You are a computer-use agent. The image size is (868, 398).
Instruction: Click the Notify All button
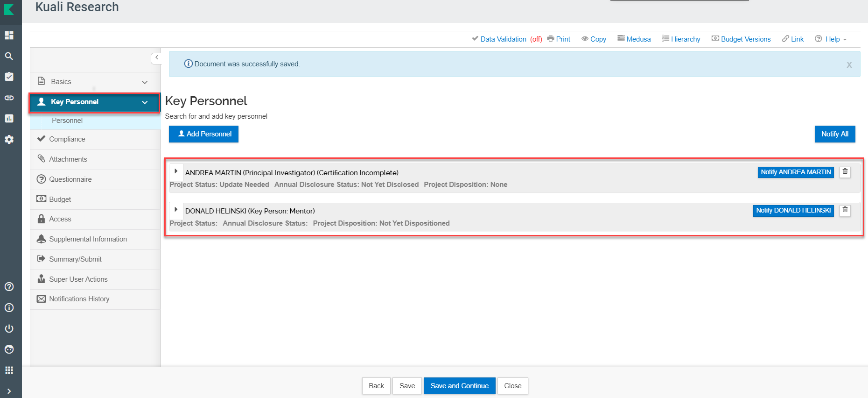point(835,134)
